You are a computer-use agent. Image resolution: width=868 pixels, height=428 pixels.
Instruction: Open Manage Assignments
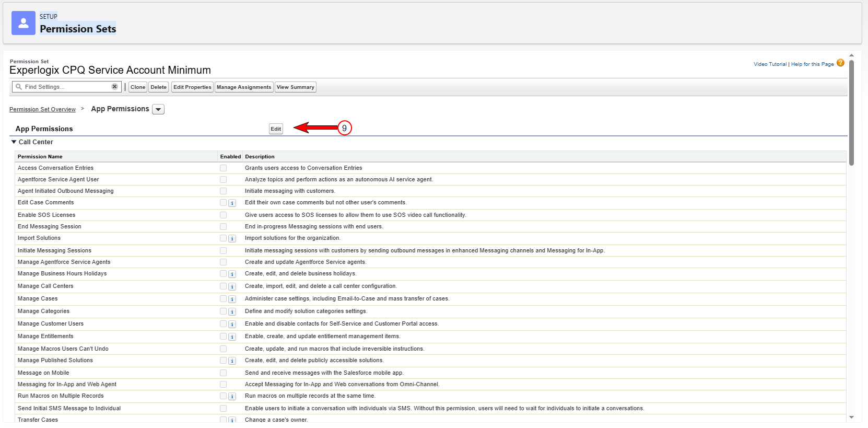tap(244, 87)
